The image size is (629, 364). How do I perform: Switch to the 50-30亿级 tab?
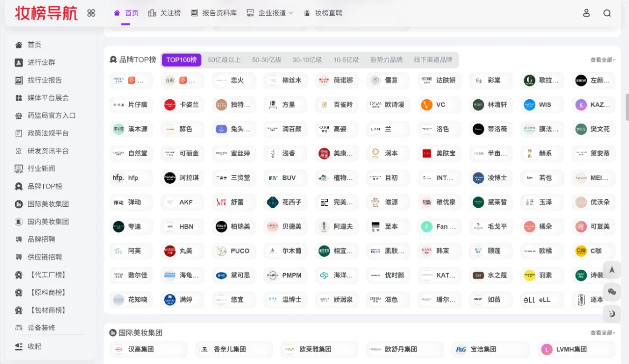coord(267,60)
